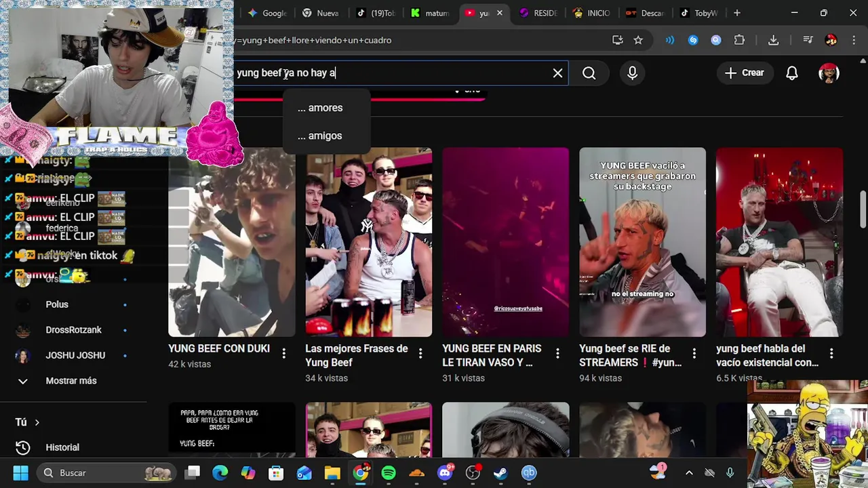Open Spotify from the taskbar
This screenshot has width=868, height=488.
[x=389, y=472]
